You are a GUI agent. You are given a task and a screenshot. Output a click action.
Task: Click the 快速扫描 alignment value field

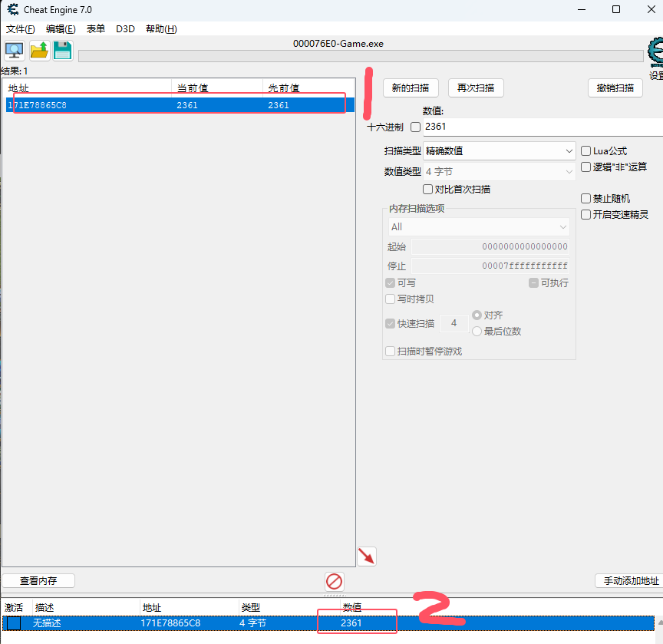point(454,323)
